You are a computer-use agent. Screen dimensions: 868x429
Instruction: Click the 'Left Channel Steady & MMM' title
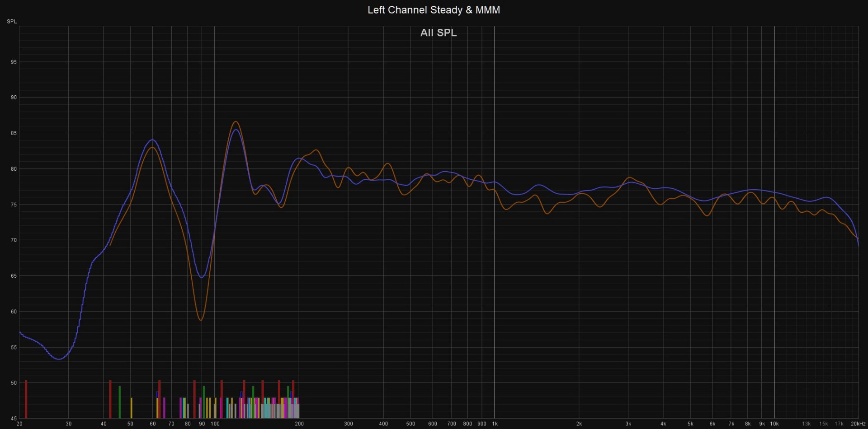click(x=434, y=10)
